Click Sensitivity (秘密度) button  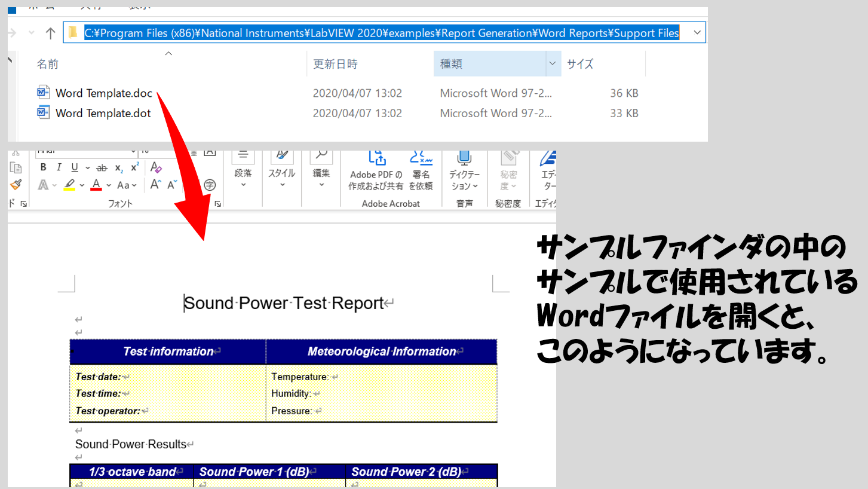pos(509,171)
